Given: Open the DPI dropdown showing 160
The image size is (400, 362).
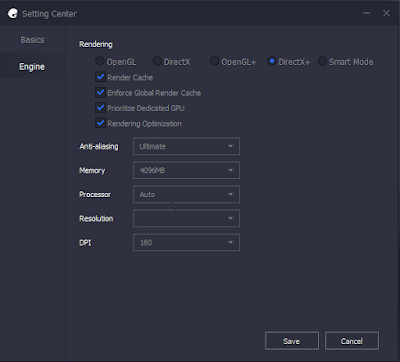Looking at the screenshot, I should (x=186, y=242).
